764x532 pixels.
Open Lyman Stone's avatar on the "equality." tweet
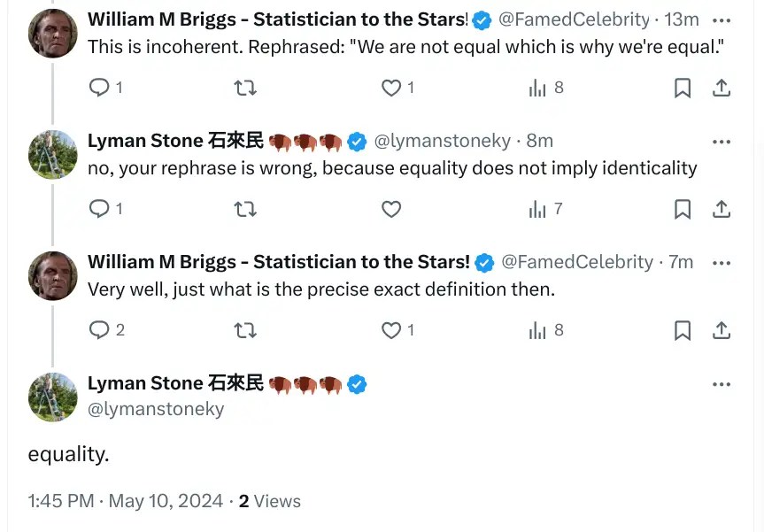click(x=53, y=397)
